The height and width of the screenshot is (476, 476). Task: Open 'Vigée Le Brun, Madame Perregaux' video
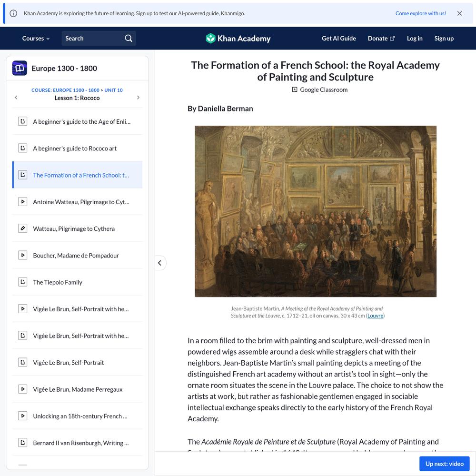click(78, 389)
